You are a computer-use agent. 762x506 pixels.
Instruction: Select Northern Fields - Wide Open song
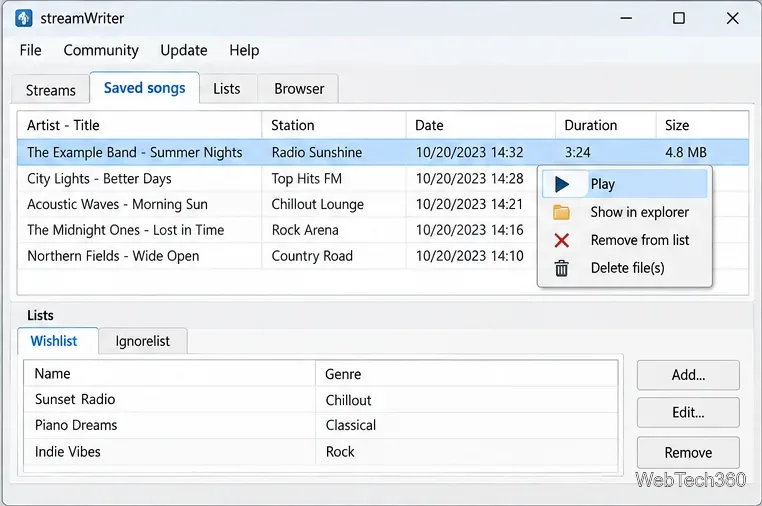[113, 256]
